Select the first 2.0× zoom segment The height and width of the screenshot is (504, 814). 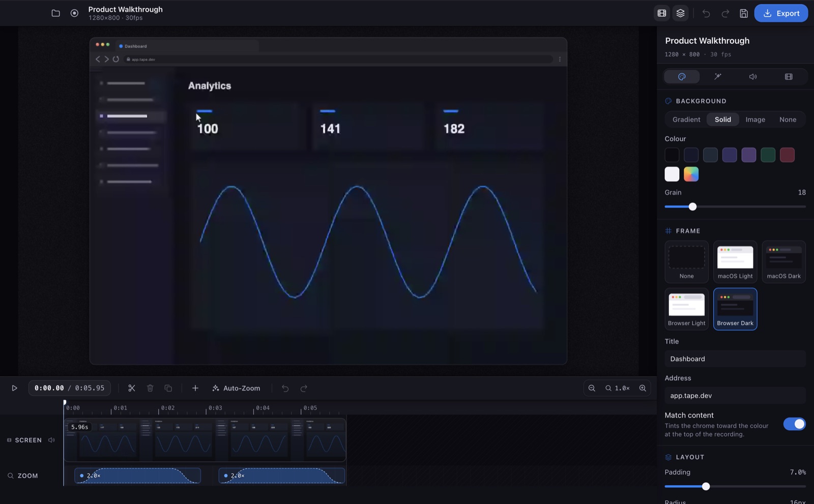tap(137, 476)
